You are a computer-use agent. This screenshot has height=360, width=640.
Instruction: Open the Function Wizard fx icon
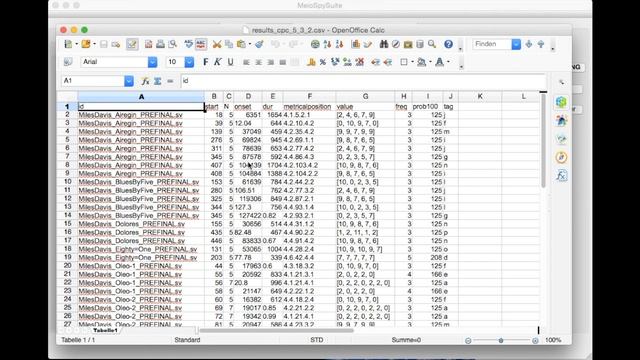coord(145,81)
